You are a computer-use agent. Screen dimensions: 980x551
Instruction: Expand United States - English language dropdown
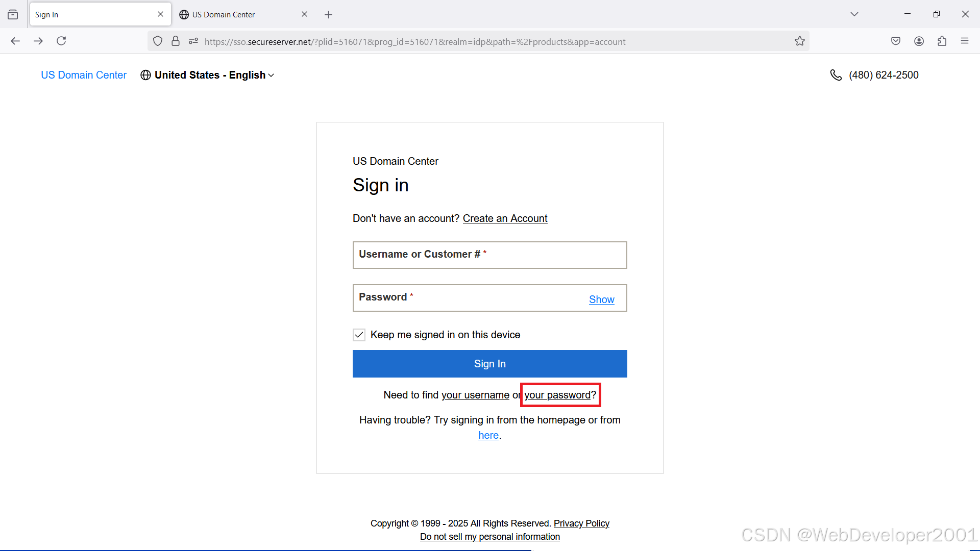point(208,75)
